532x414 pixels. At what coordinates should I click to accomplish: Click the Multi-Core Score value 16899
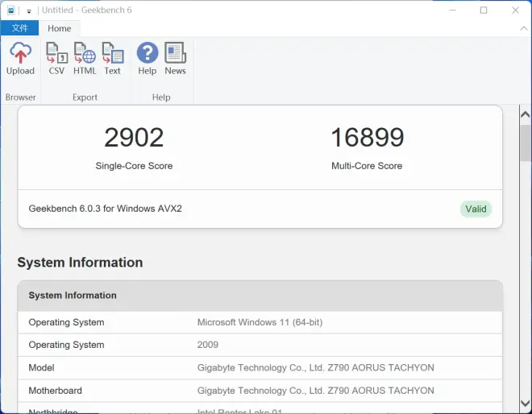pos(367,138)
